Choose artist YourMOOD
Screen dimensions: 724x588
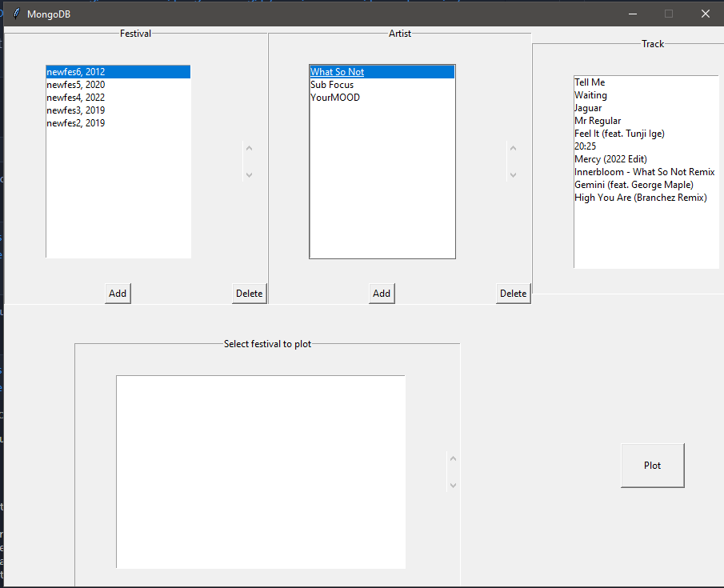coord(382,98)
